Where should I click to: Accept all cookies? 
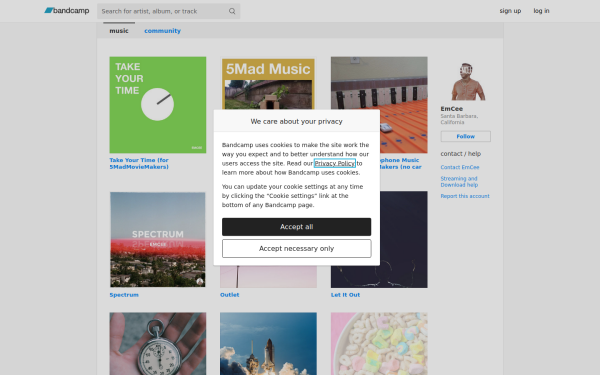[x=297, y=227]
